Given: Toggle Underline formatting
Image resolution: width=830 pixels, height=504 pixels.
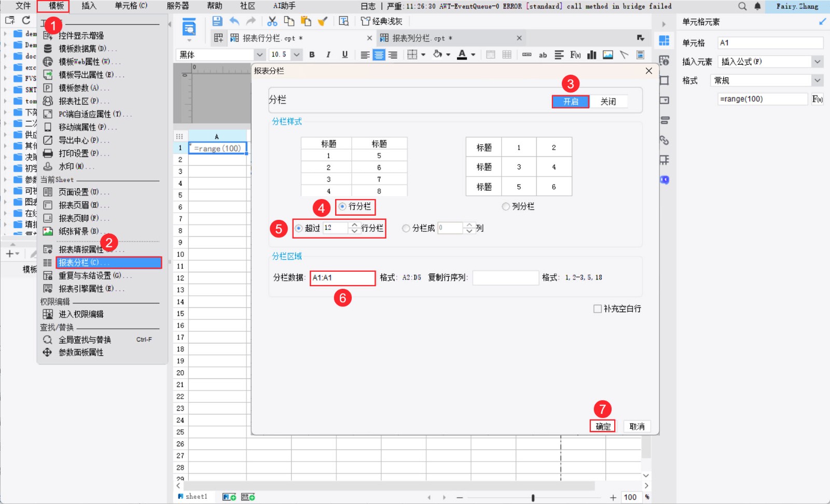Looking at the screenshot, I should (345, 54).
